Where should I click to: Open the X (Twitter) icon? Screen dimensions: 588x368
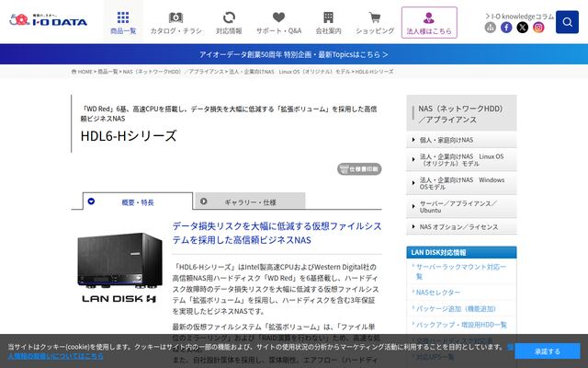[x=523, y=27]
